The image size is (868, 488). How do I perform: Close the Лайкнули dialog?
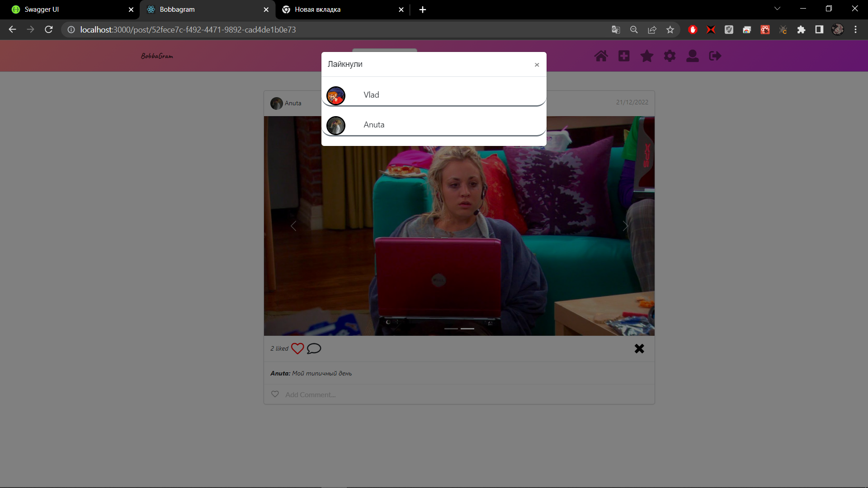[x=537, y=65]
